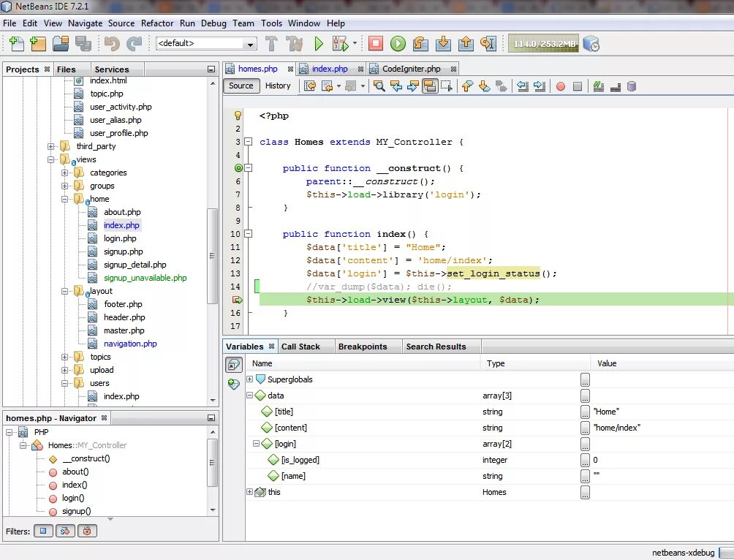Toggle the Show Non-Public Members lock filter

coord(87,531)
